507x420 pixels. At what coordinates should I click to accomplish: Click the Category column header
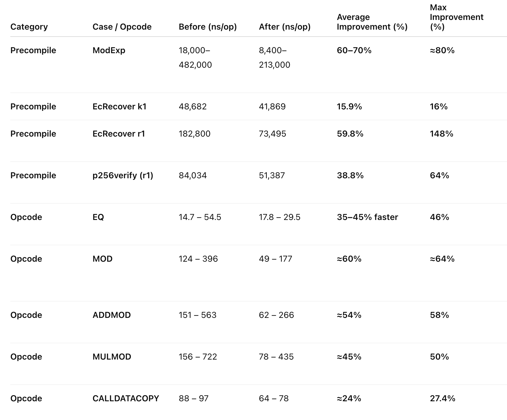[29, 27]
